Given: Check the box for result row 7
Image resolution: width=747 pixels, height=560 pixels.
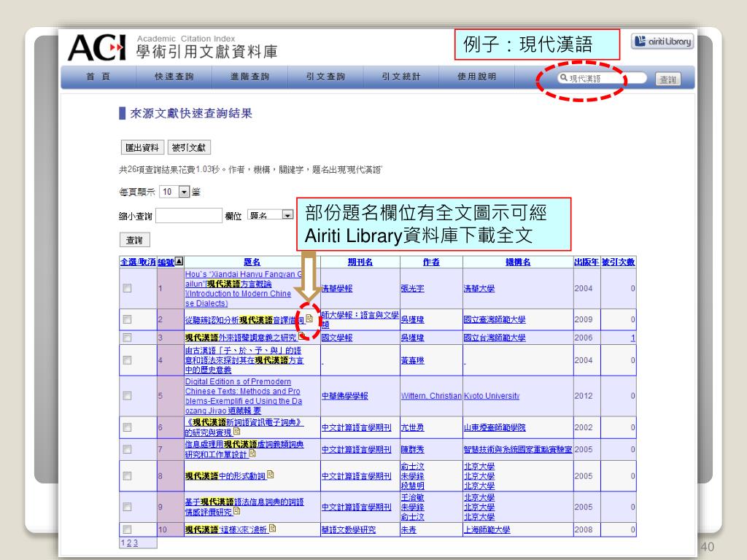Looking at the screenshot, I should coord(127,449).
